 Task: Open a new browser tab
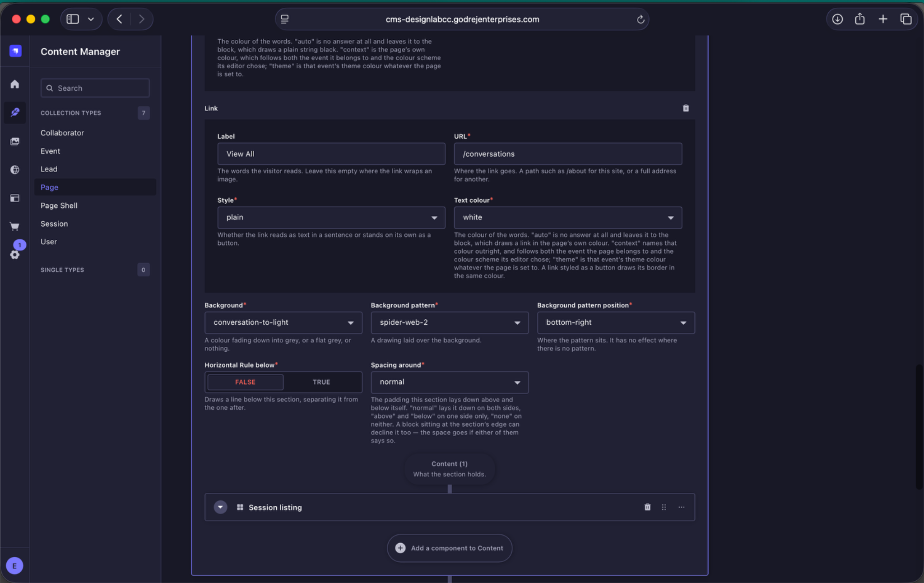coord(883,19)
